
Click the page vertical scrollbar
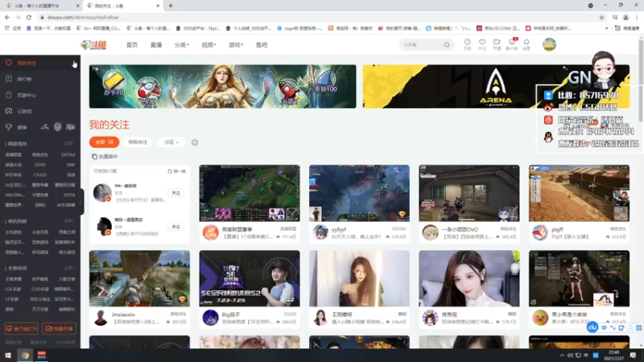point(641,80)
